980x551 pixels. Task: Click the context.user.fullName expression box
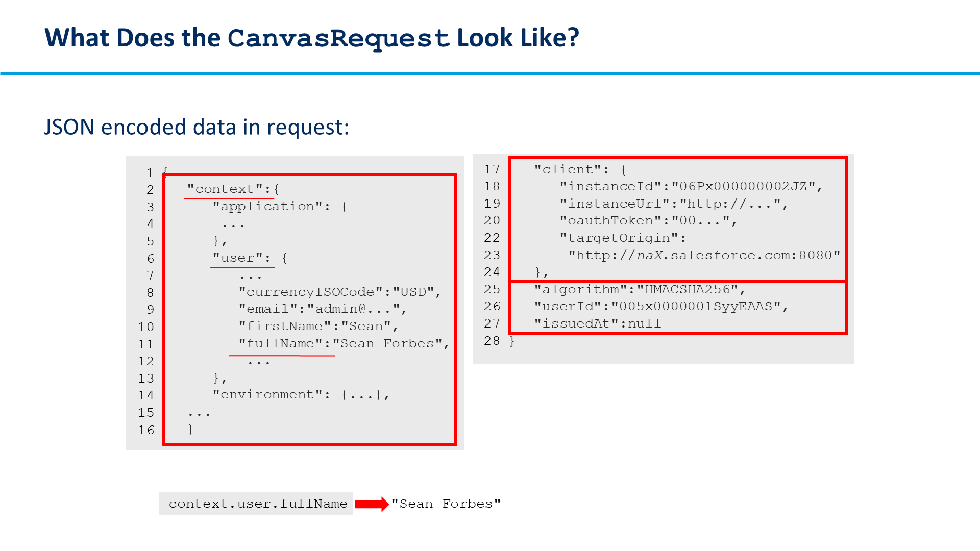point(256,504)
